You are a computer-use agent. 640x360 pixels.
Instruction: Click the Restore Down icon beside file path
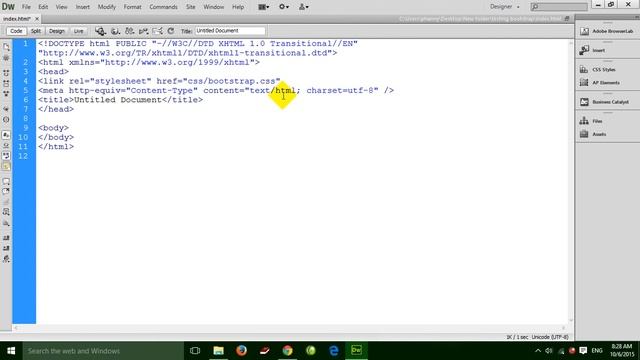click(x=567, y=19)
